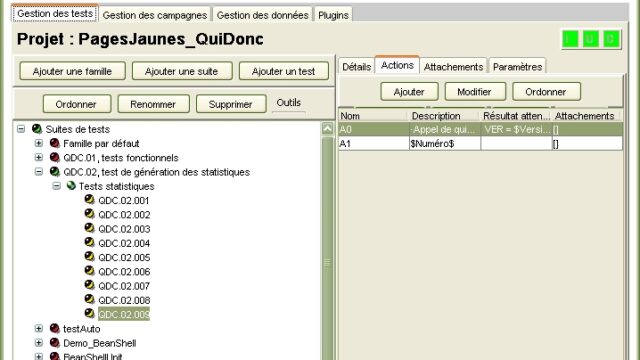
Task: Select test QDC.02.009 label
Action: pyautogui.click(x=124, y=314)
